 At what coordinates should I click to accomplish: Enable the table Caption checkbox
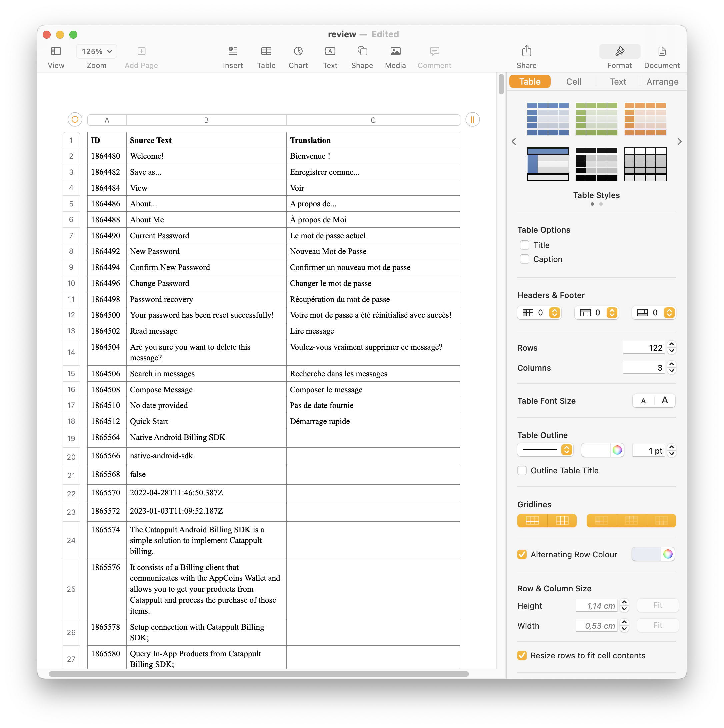[524, 259]
